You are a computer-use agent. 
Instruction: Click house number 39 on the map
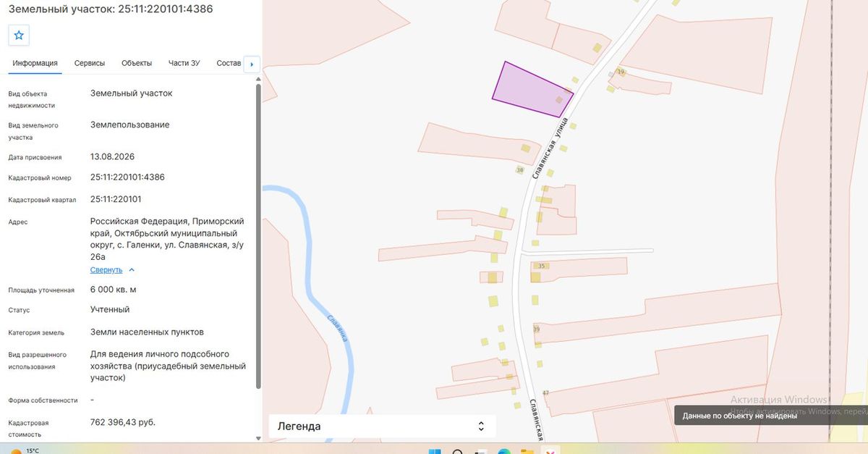(536, 329)
